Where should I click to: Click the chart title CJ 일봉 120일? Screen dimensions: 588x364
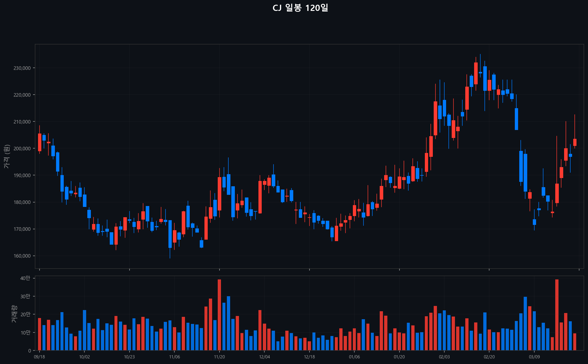pos(300,8)
